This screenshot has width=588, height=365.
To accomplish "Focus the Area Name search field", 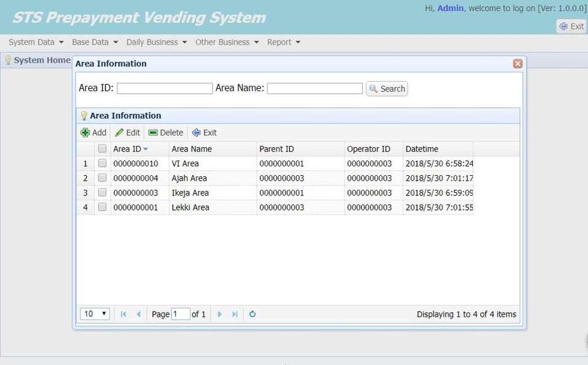I will click(x=315, y=89).
